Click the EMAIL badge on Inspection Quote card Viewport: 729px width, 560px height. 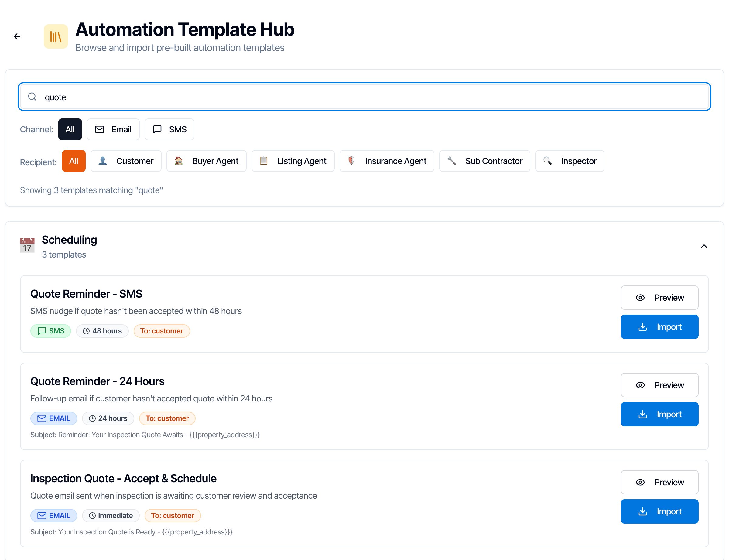[54, 516]
